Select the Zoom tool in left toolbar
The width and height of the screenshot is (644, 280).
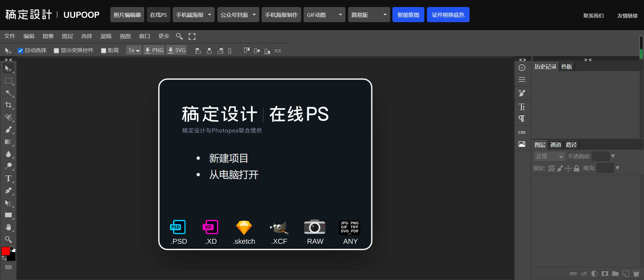(x=8, y=239)
